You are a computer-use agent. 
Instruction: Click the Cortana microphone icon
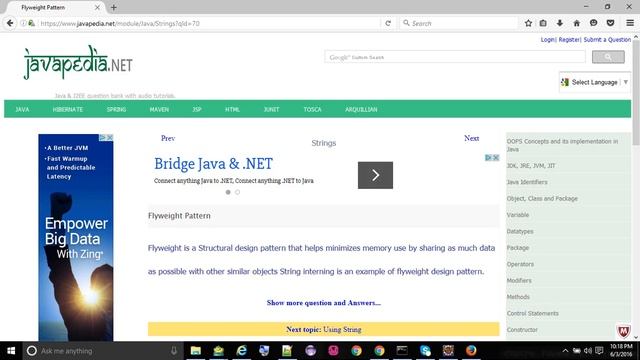174,351
